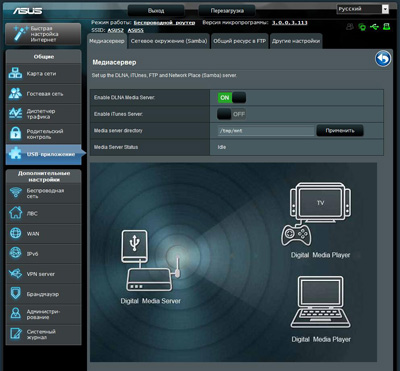This screenshot has height=371, width=400.
Task: Click the grey guest users status icon
Action: (350, 27)
